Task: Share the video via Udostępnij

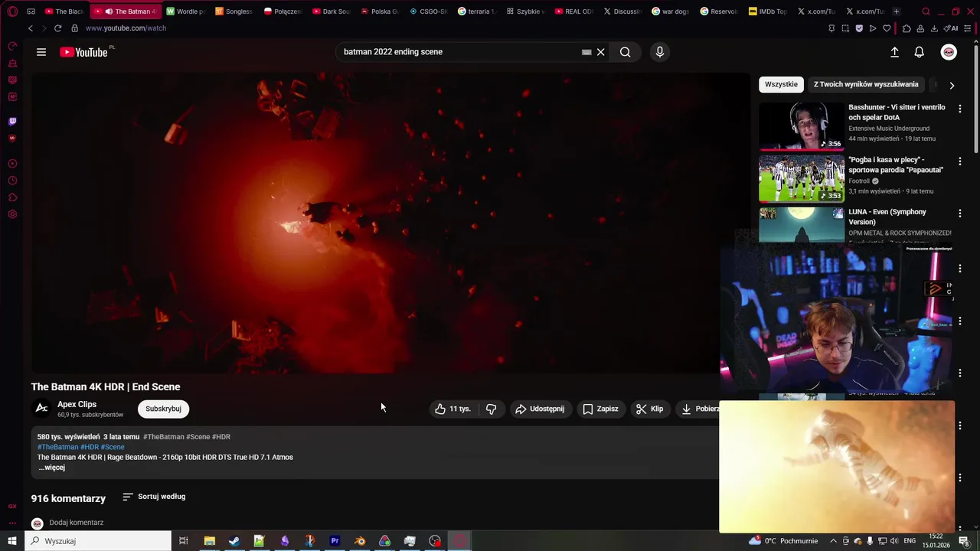Action: pyautogui.click(x=540, y=409)
